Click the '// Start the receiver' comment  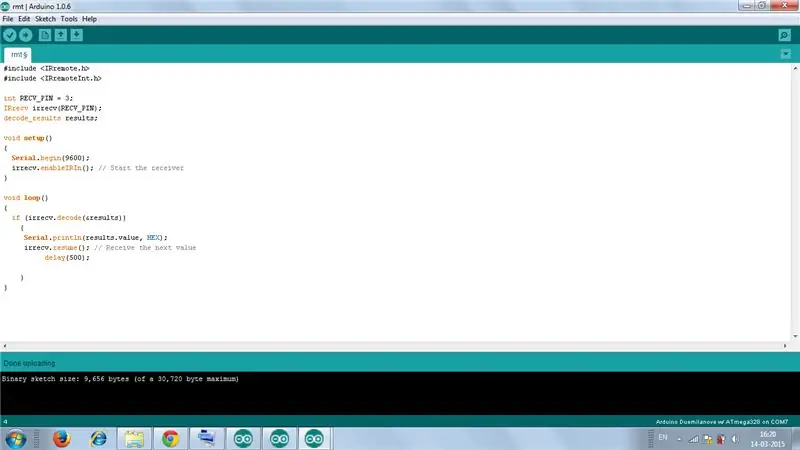[x=141, y=168]
